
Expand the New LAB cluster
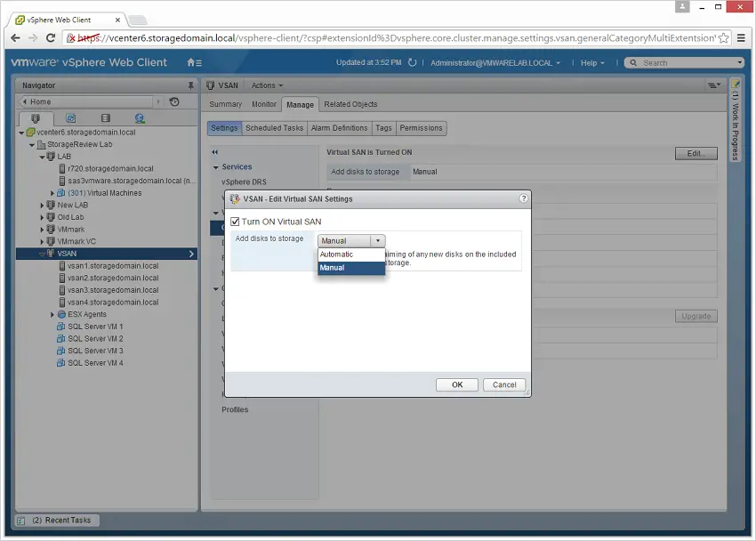pyautogui.click(x=42, y=206)
